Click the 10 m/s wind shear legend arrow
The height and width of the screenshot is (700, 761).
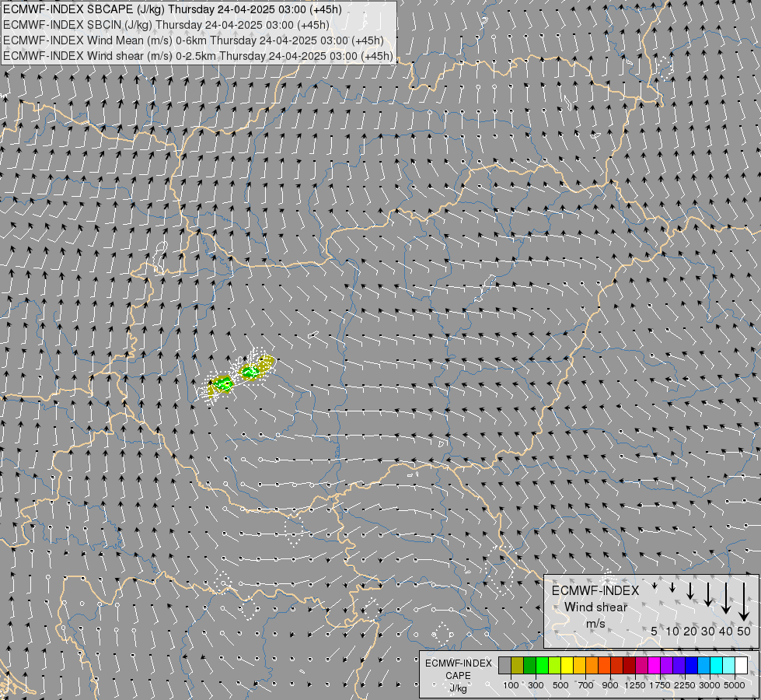672,588
